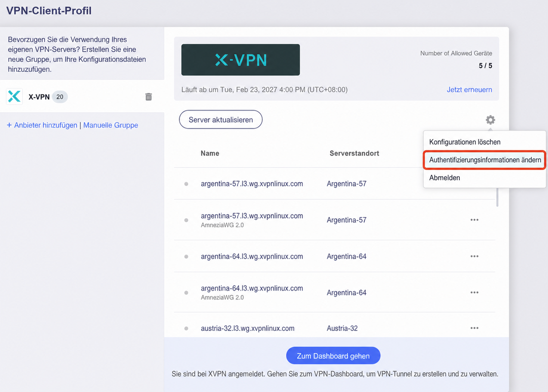Click Server aktualisieren button
The width and height of the screenshot is (548, 392).
(x=220, y=120)
